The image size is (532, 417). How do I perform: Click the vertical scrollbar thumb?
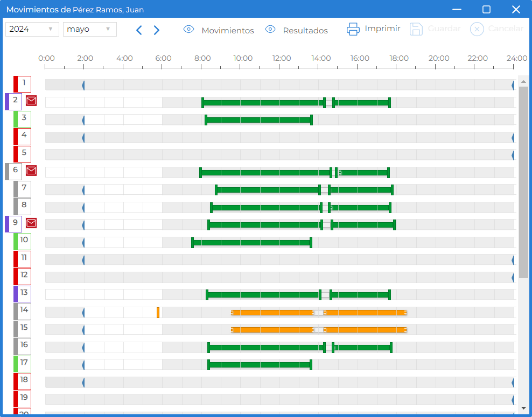523,182
